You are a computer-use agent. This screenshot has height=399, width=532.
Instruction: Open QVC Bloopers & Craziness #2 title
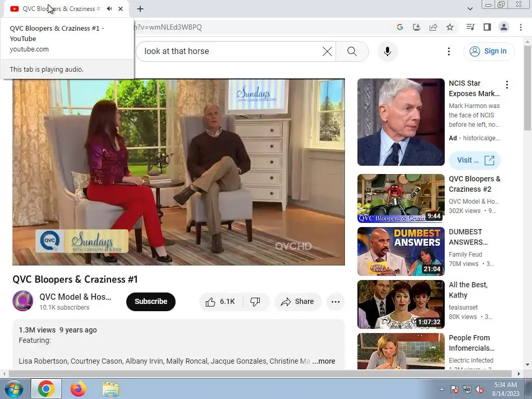pos(474,184)
